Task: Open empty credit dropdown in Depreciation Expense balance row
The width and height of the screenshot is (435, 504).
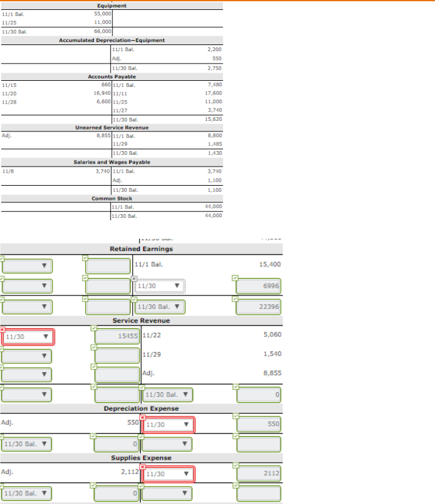Action: 167,444
